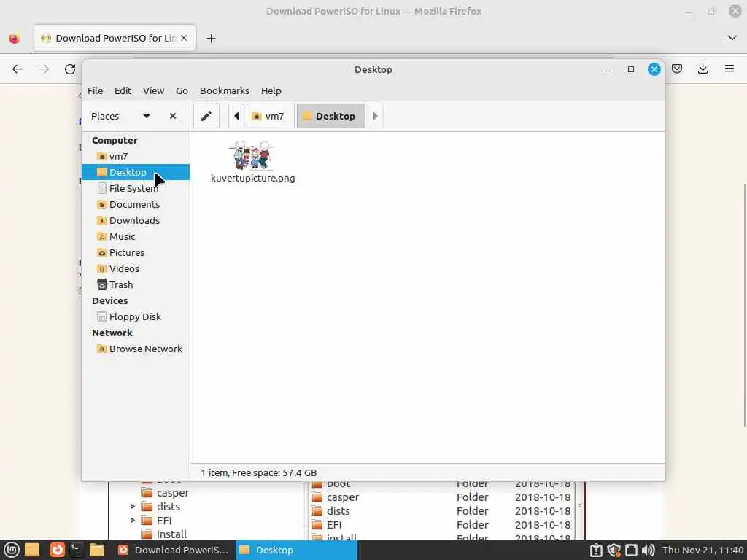Open the Help menu
The width and height of the screenshot is (747, 560).
[271, 90]
